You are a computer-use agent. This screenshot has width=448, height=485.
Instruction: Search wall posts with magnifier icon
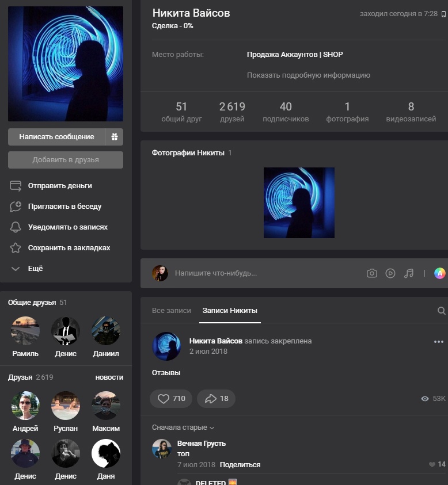(x=441, y=311)
